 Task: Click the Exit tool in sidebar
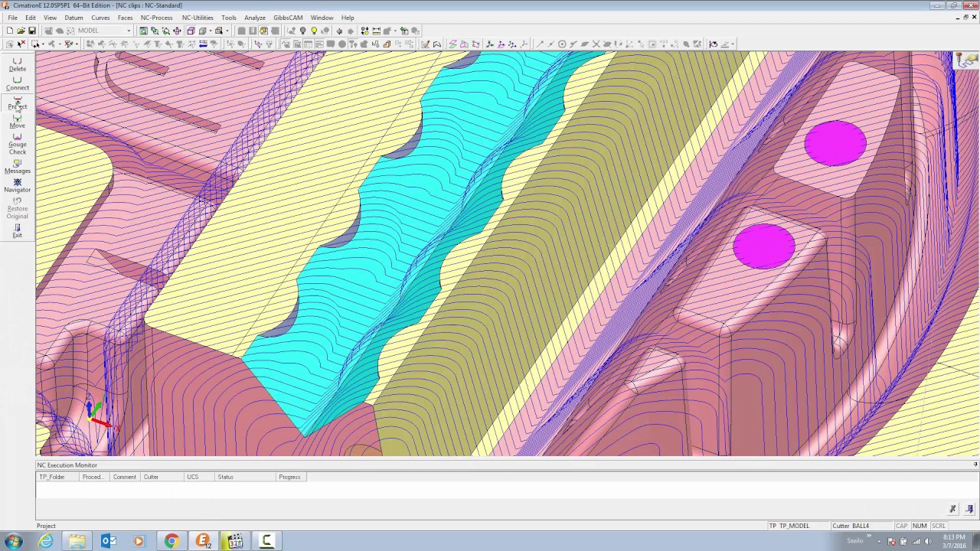[17, 230]
